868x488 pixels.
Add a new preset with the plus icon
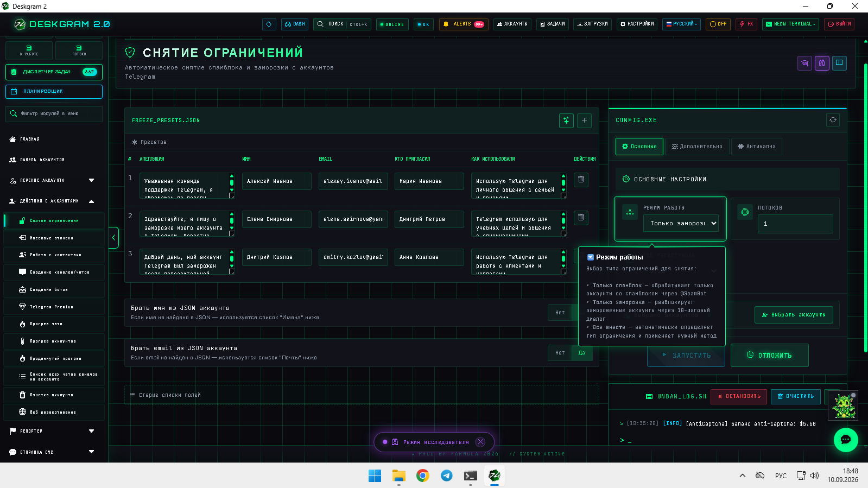tap(584, 121)
